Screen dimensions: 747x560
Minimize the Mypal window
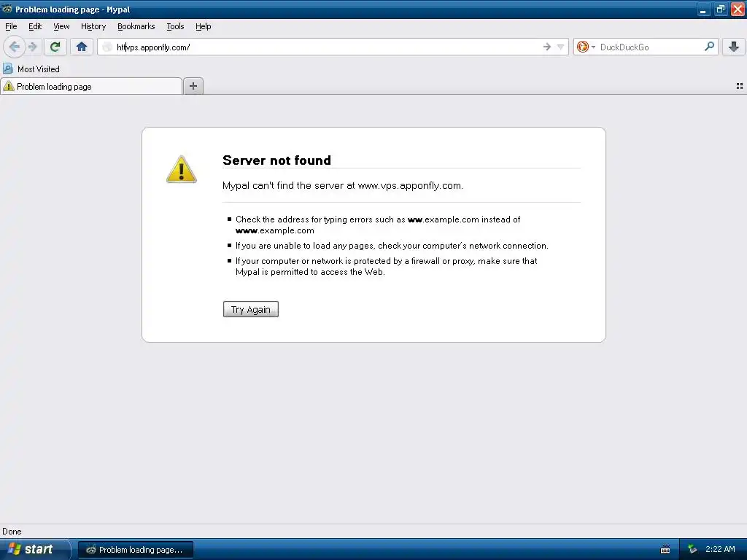(703, 9)
